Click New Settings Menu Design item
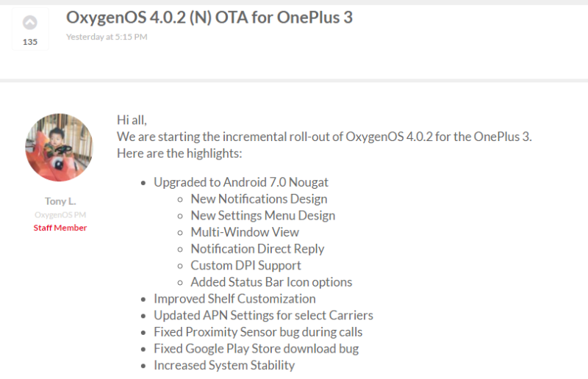Image resolution: width=588 pixels, height=379 pixels. (x=263, y=215)
